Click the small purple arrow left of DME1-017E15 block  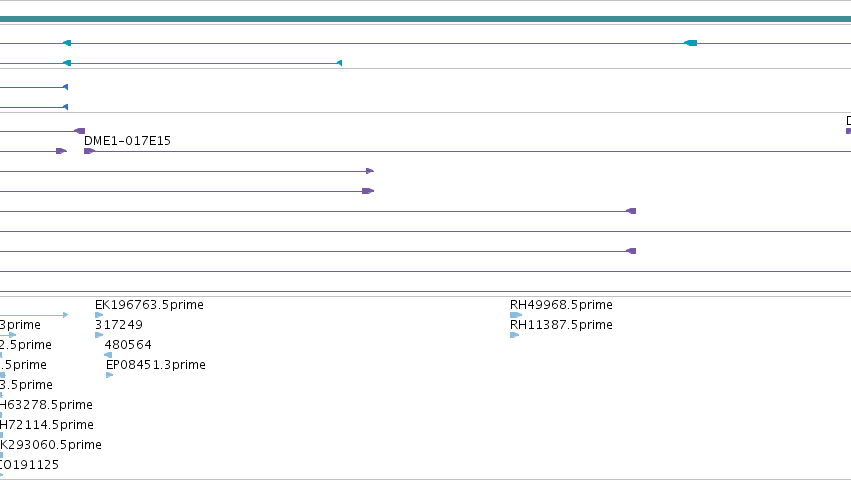coord(61,151)
